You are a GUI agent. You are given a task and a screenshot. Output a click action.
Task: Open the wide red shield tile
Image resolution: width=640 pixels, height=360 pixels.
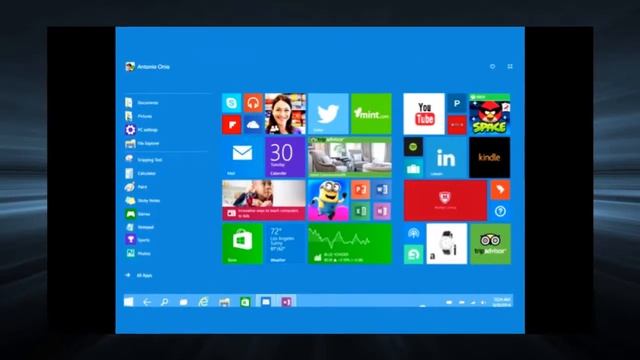tap(445, 200)
